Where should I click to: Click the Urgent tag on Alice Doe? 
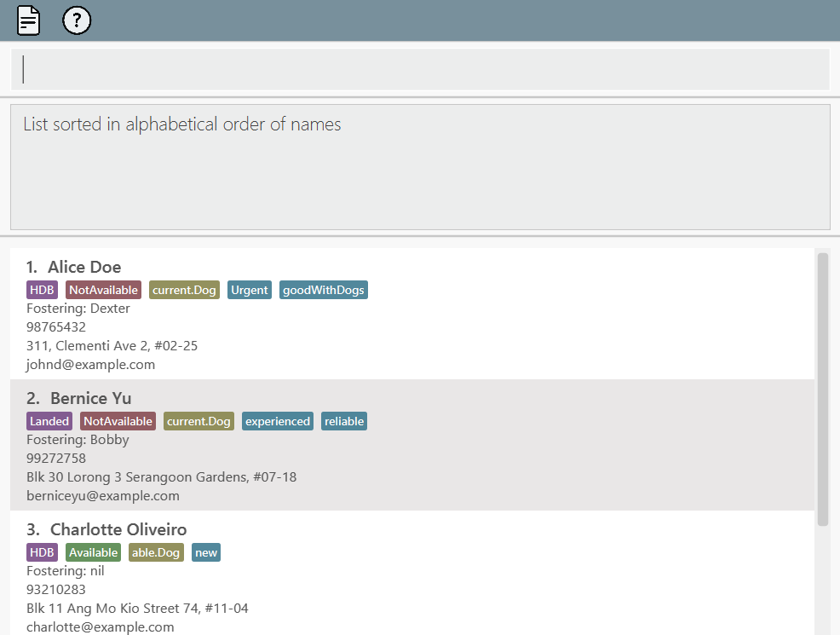(249, 290)
